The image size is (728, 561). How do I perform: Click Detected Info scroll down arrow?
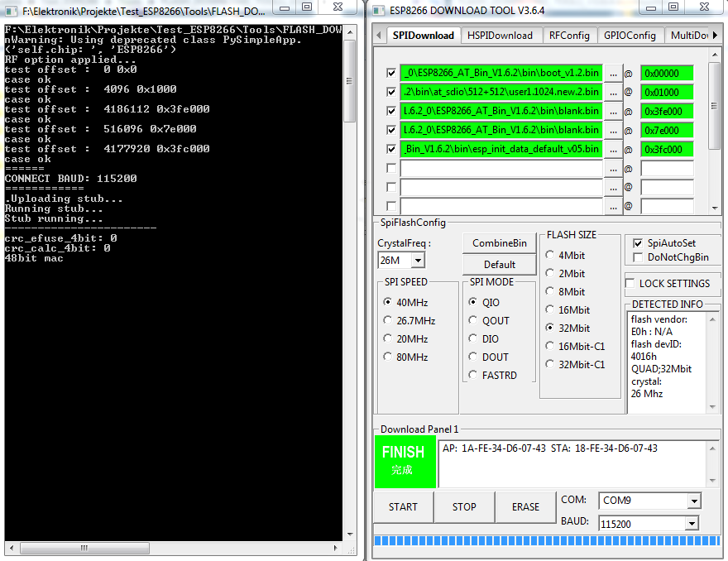tap(712, 407)
